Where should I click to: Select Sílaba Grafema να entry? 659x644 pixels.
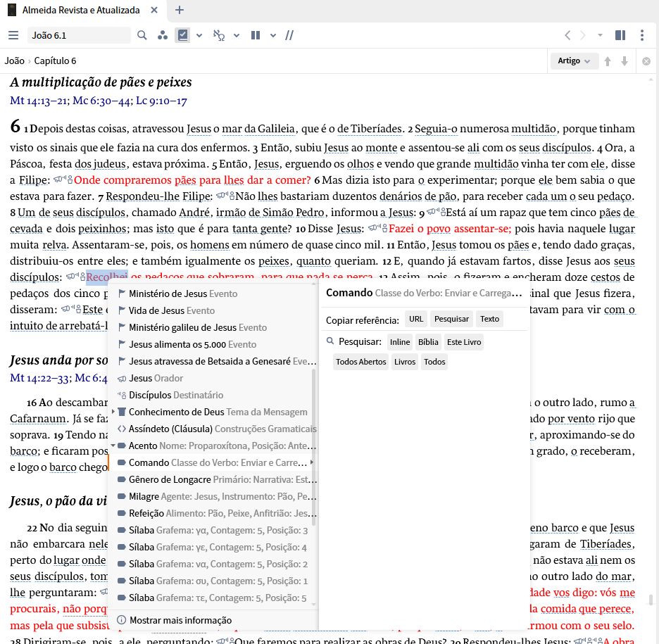213,564
